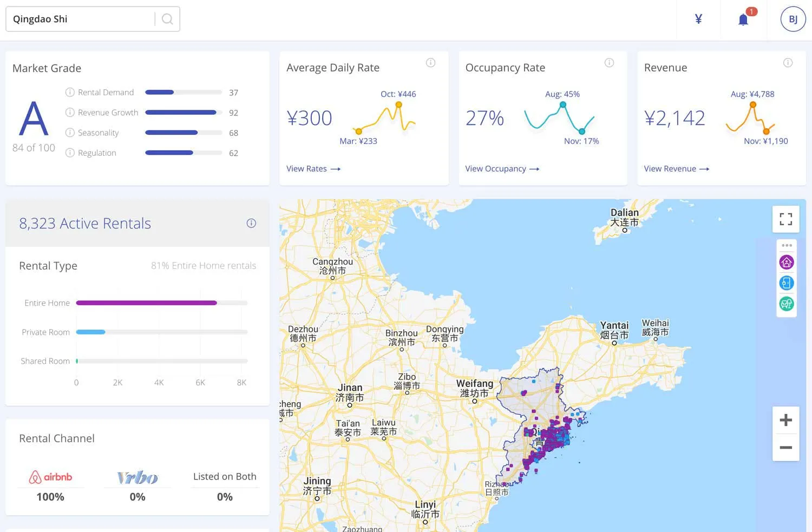Show info for Revenue Growth
The width and height of the screenshot is (812, 532).
70,113
